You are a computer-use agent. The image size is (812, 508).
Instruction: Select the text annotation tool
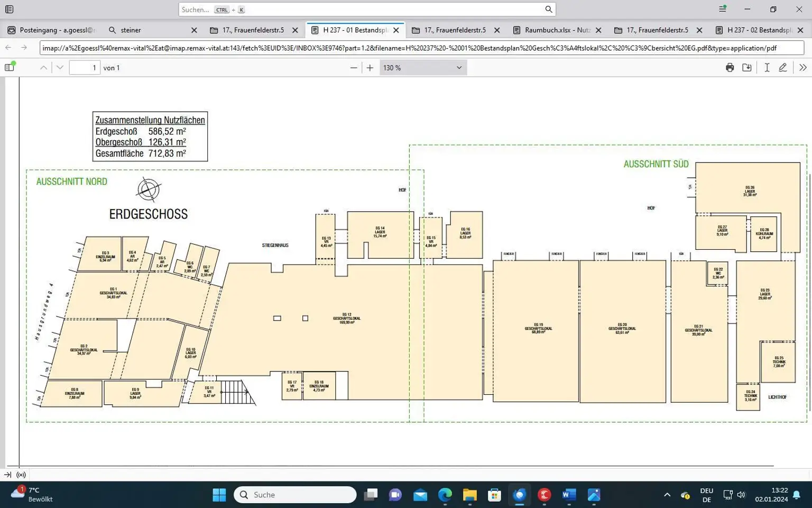[767, 67]
